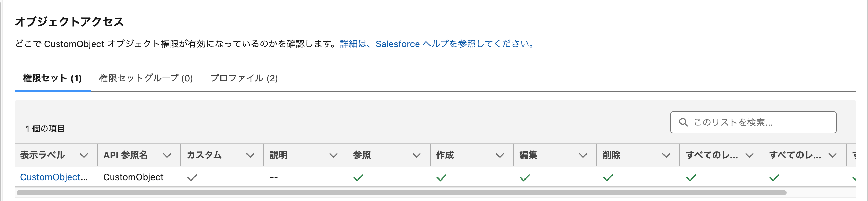Expand the カスタム column dropdown chevron
The height and width of the screenshot is (201, 868).
tap(250, 156)
